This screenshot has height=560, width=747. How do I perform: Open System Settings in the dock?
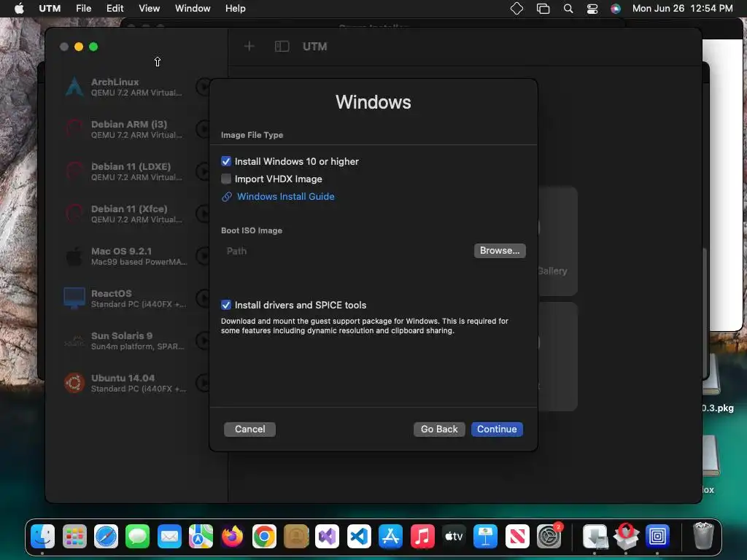point(549,536)
